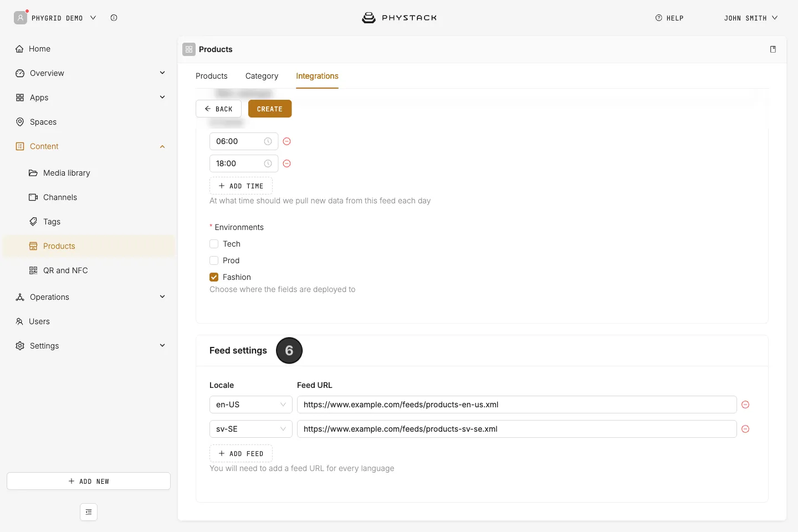
Task: Remove the 18:00 time entry
Action: tap(287, 163)
